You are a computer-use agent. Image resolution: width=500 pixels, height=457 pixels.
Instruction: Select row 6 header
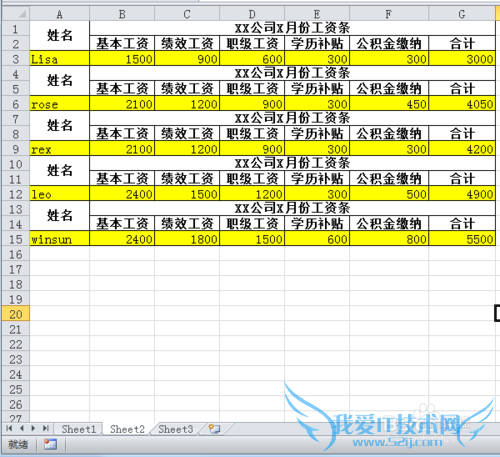pyautogui.click(x=16, y=104)
